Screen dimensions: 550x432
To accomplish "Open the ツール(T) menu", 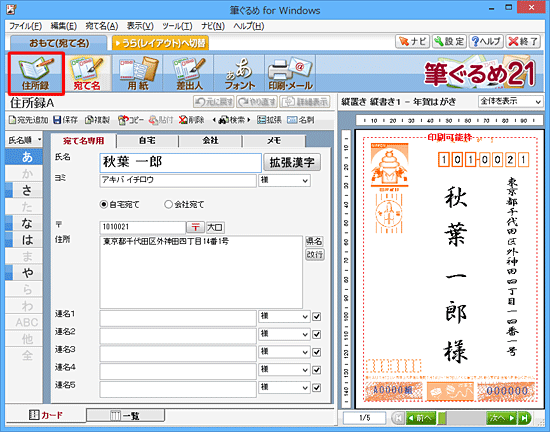I will (177, 26).
